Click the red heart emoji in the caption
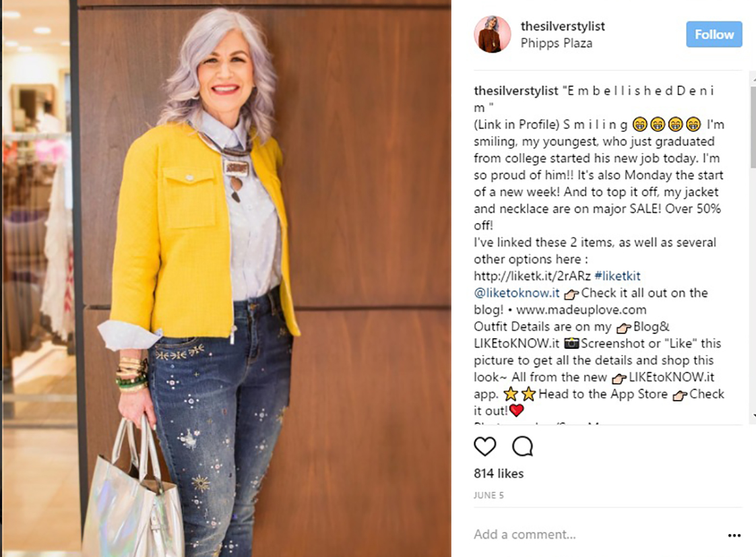 (516, 411)
